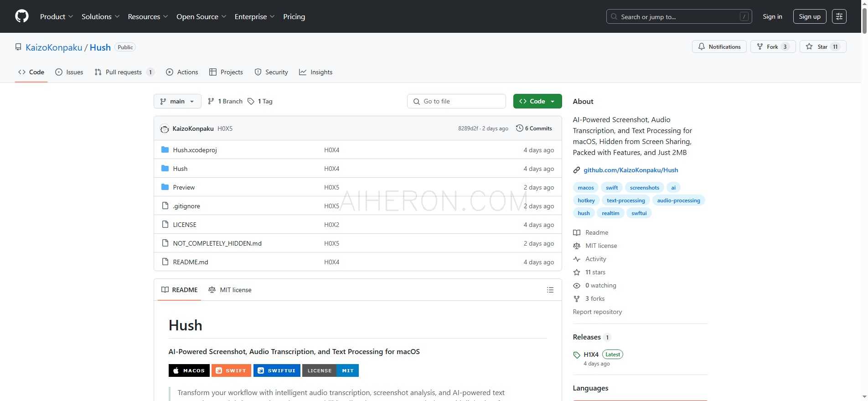
Task: Open the README outline list icon
Action: (x=550, y=290)
